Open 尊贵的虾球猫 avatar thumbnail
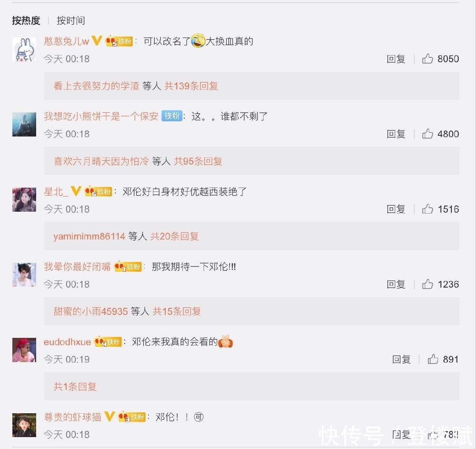The image size is (476, 449). pyautogui.click(x=24, y=425)
